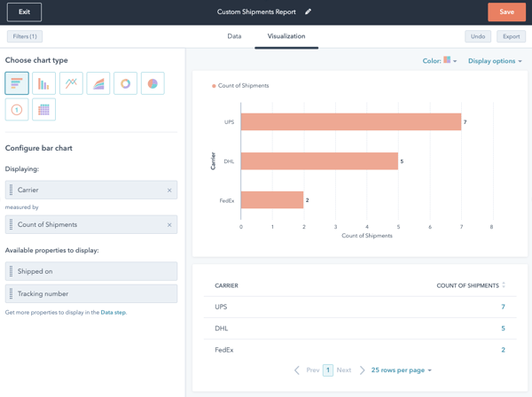Click the CARRIER column header
Image resolution: width=532 pixels, height=397 pixels.
click(x=226, y=286)
